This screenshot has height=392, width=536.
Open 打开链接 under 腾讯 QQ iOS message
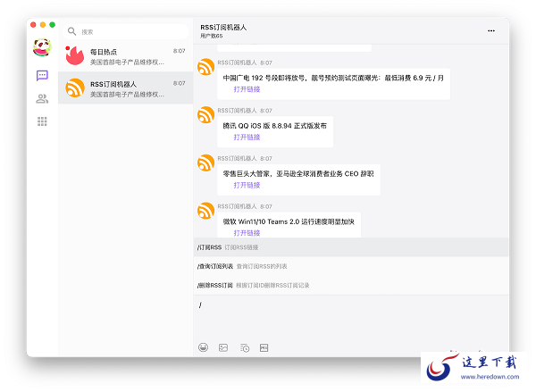coord(247,137)
